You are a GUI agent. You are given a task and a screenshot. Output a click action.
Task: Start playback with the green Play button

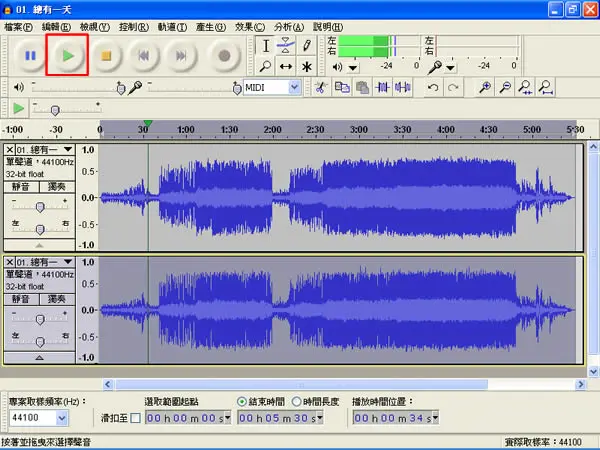point(68,56)
